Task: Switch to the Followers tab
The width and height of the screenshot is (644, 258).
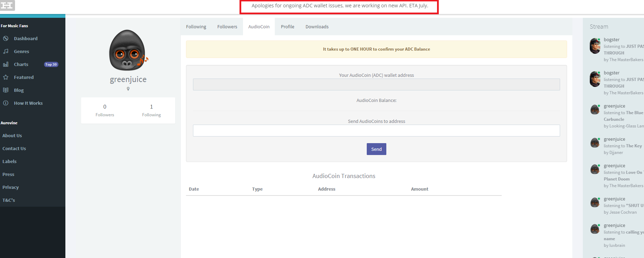Action: coord(227,27)
